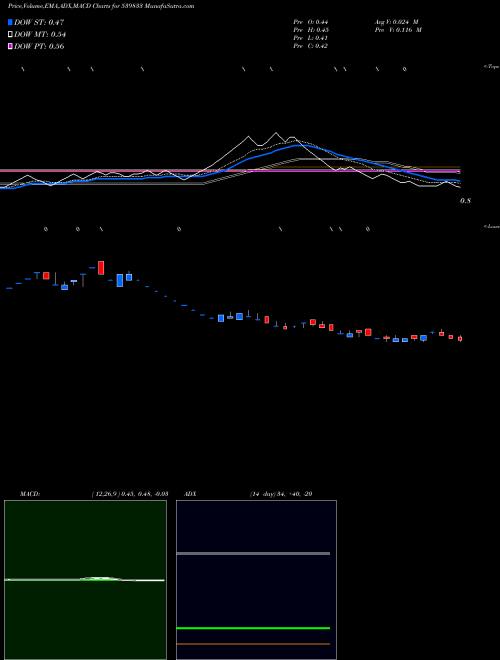
Task: Click the magenta DOW PT legend swatch
Action: tap(10, 47)
